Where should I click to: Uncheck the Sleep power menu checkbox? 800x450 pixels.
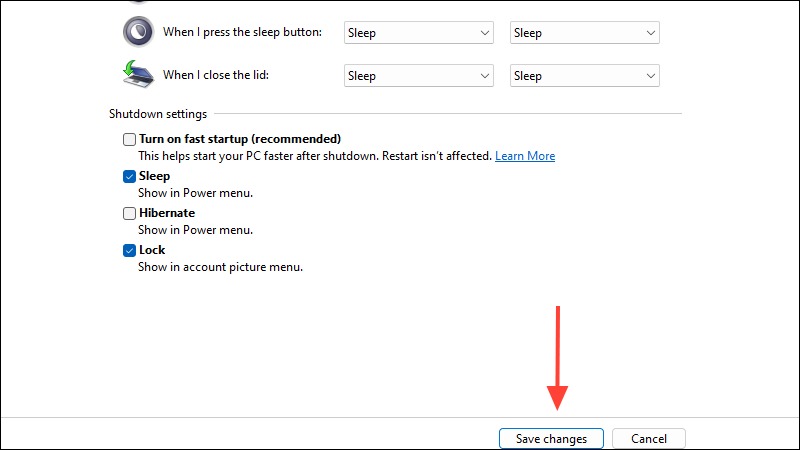tap(129, 177)
